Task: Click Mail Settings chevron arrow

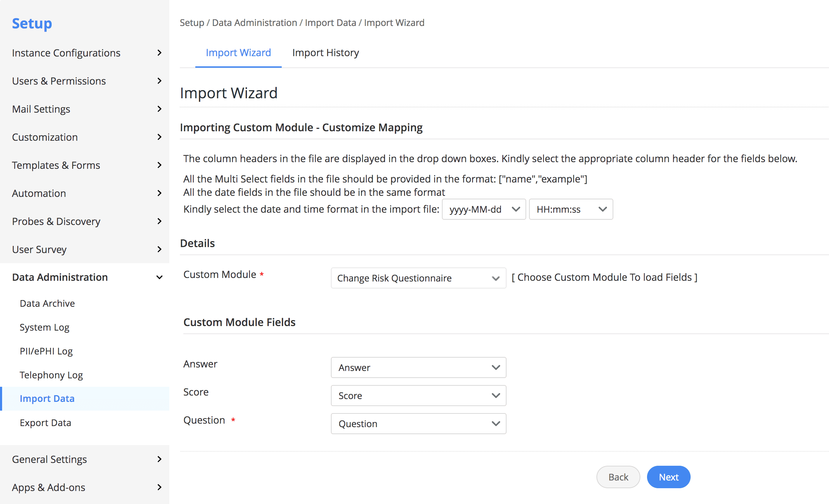Action: coord(159,109)
